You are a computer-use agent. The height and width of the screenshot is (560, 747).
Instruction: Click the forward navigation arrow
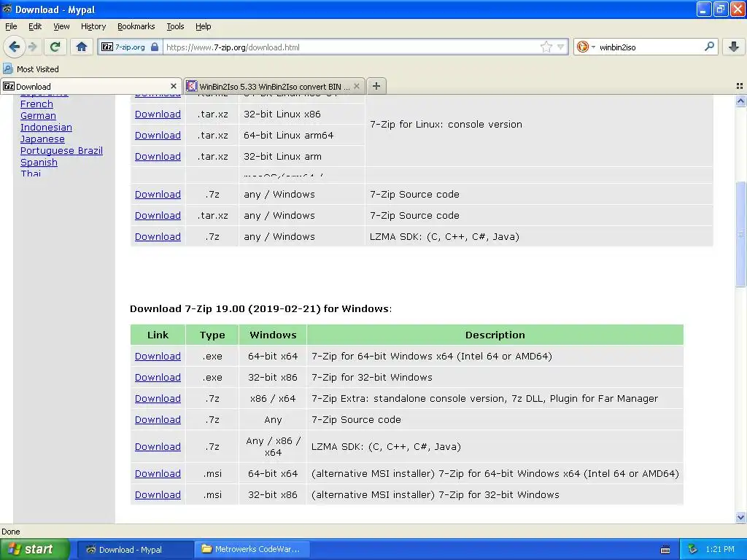point(33,47)
